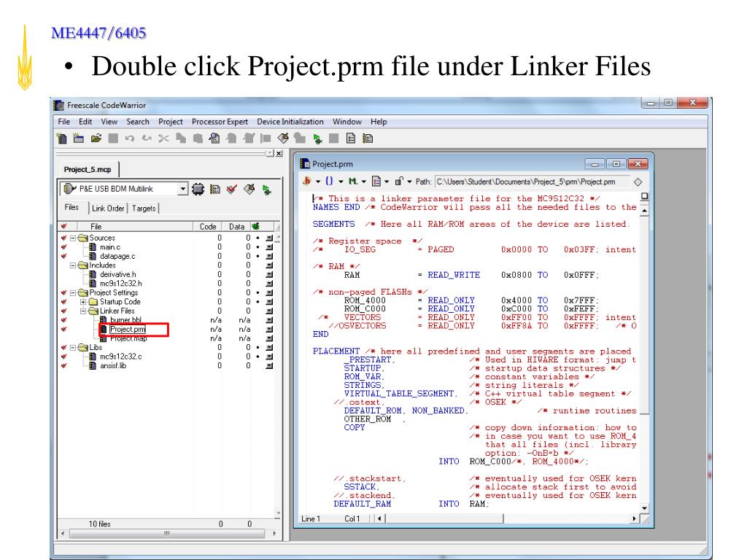The width and height of the screenshot is (747, 560).
Task: Click the functions braces icon in editor toolbar
Action: pyautogui.click(x=329, y=182)
